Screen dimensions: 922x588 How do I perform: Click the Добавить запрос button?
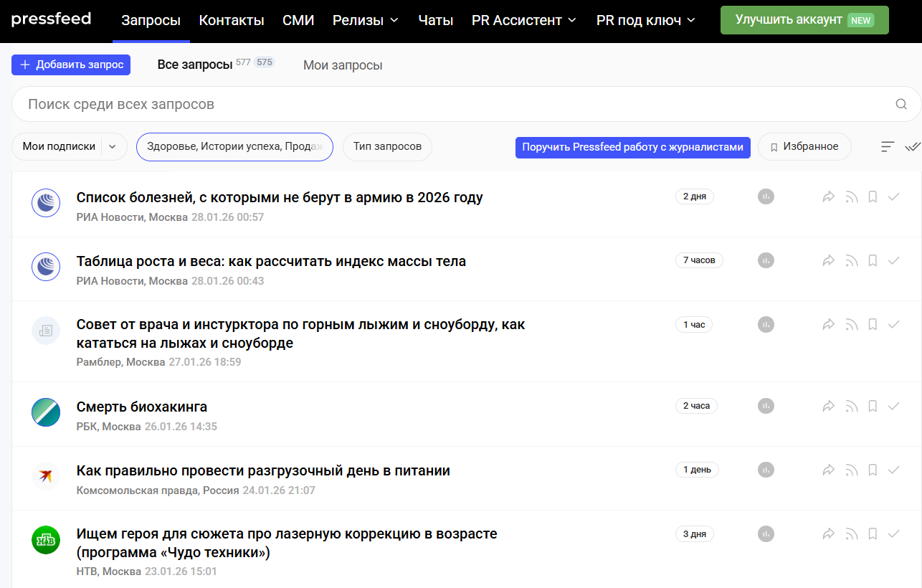71,65
